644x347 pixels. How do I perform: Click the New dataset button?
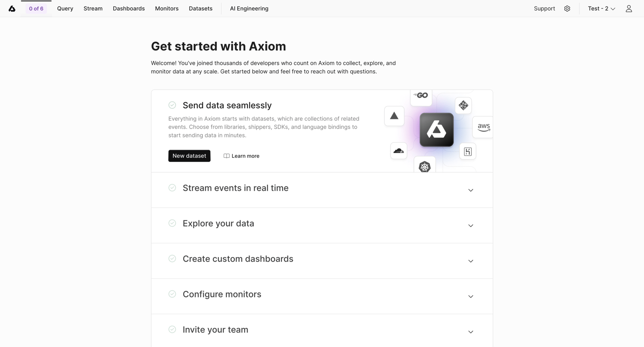point(189,156)
